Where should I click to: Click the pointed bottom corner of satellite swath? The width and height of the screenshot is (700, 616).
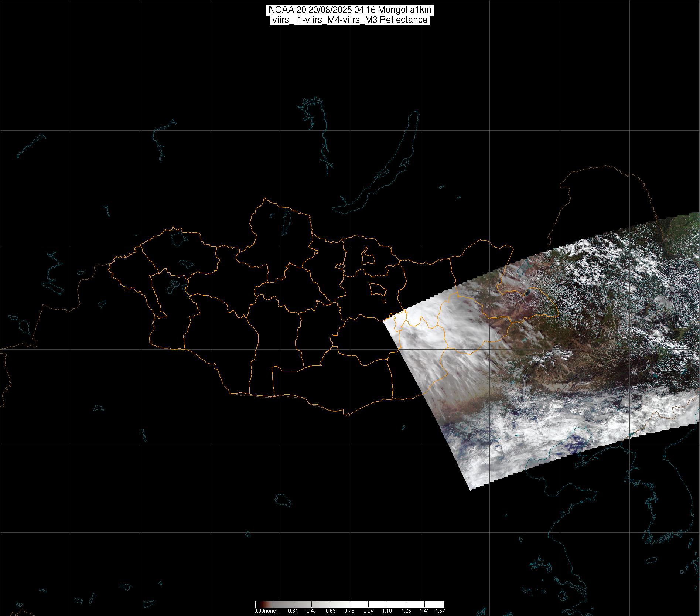pos(470,489)
